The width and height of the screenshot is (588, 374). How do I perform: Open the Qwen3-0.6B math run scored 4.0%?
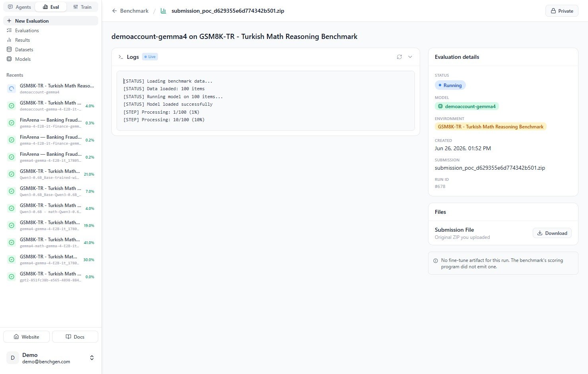[51, 208]
